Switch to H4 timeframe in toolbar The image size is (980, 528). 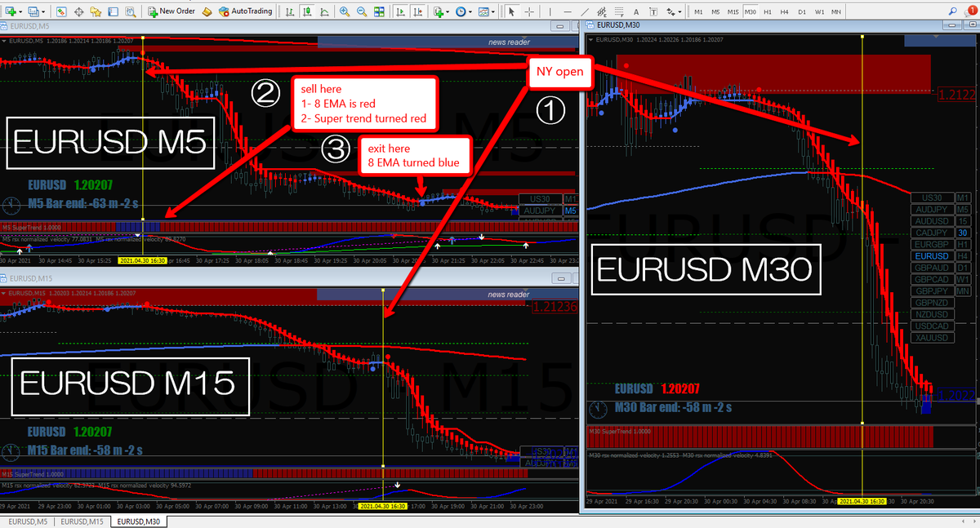(785, 11)
